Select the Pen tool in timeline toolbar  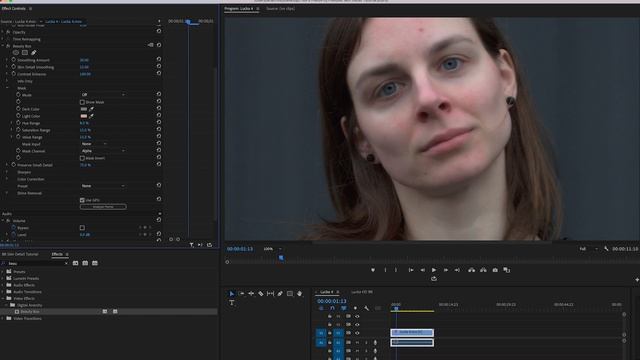280,293
